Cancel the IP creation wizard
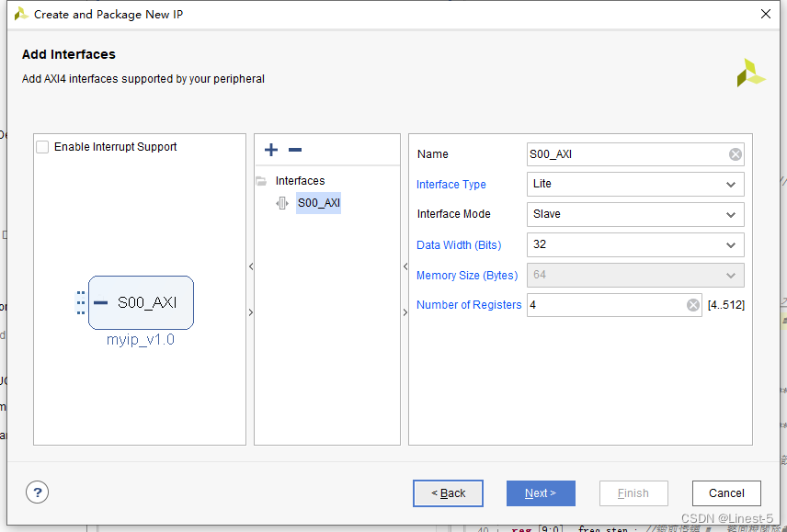The height and width of the screenshot is (532, 787). pyautogui.click(x=726, y=493)
